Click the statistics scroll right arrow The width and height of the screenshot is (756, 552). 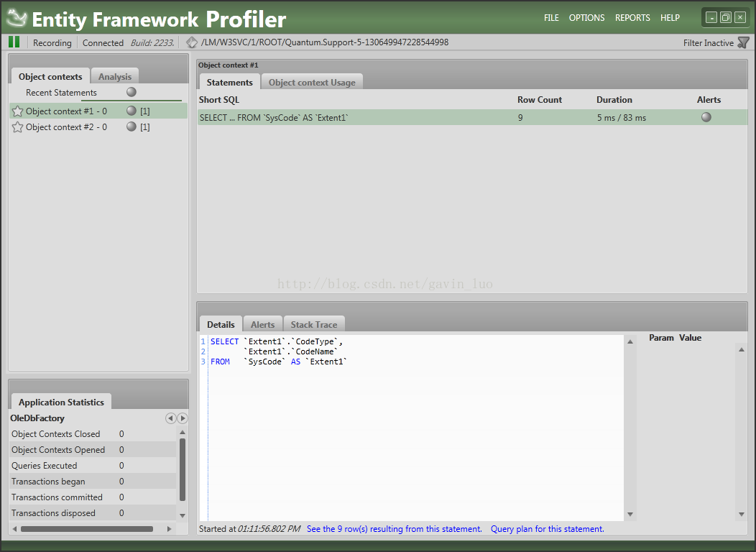169,529
